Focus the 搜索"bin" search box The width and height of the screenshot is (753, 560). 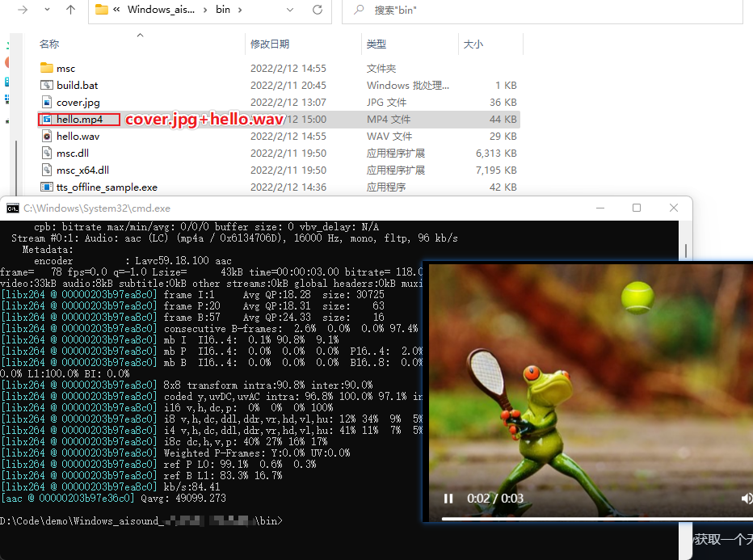click(x=542, y=10)
